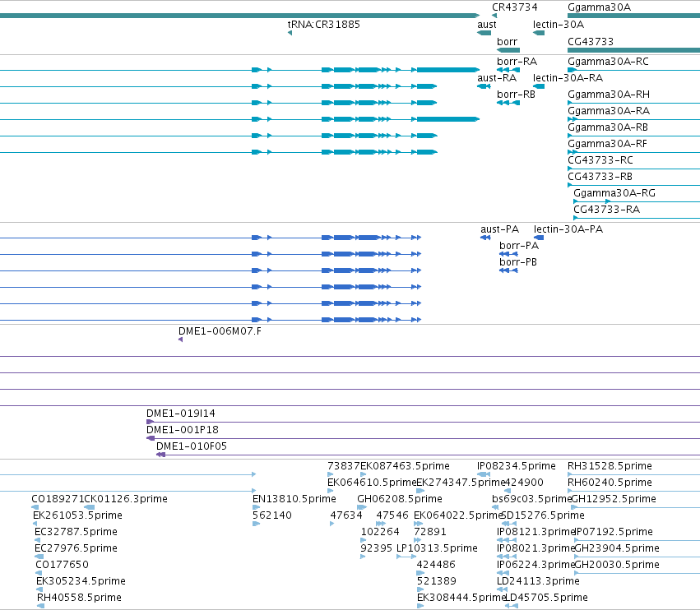The width and height of the screenshot is (700, 610).
Task: Select the 47634 feature label
Action: click(346, 515)
